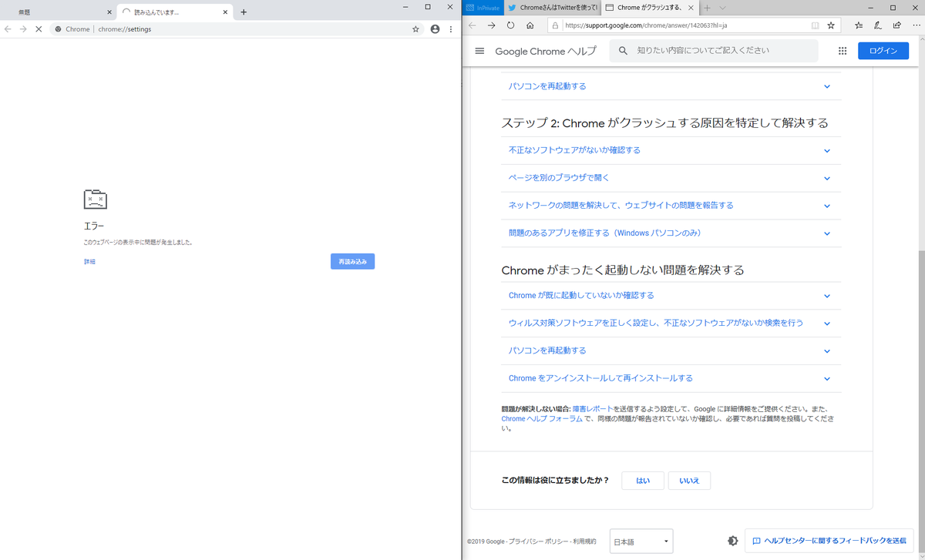The height and width of the screenshot is (560, 925).
Task: Open Edge favorites hub icon
Action: click(859, 25)
